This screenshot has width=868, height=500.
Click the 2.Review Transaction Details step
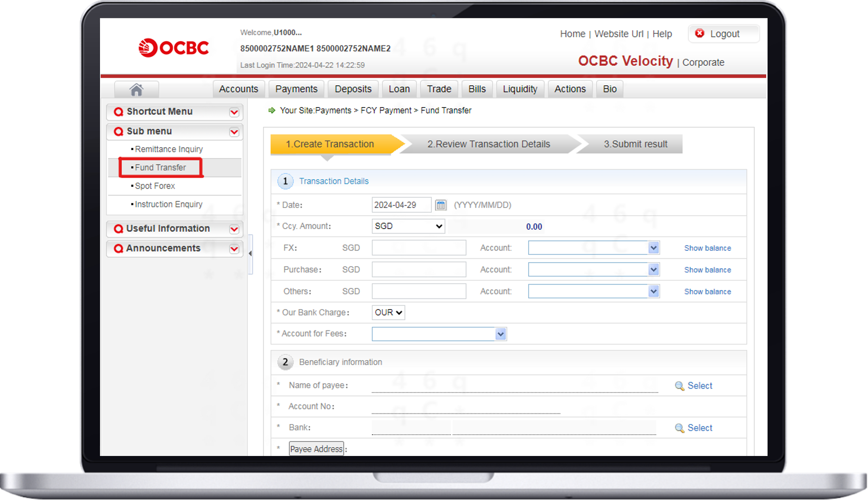(x=489, y=144)
